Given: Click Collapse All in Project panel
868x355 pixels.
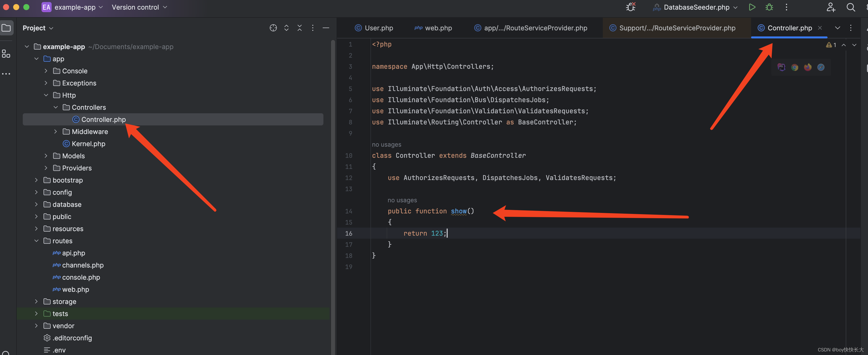Looking at the screenshot, I should [x=300, y=28].
